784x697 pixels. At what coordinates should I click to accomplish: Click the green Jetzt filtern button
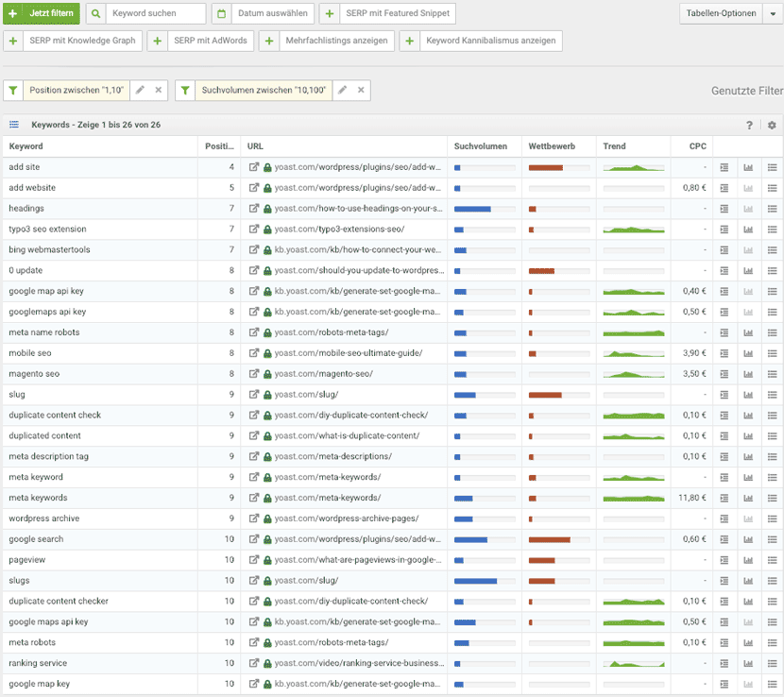[42, 13]
